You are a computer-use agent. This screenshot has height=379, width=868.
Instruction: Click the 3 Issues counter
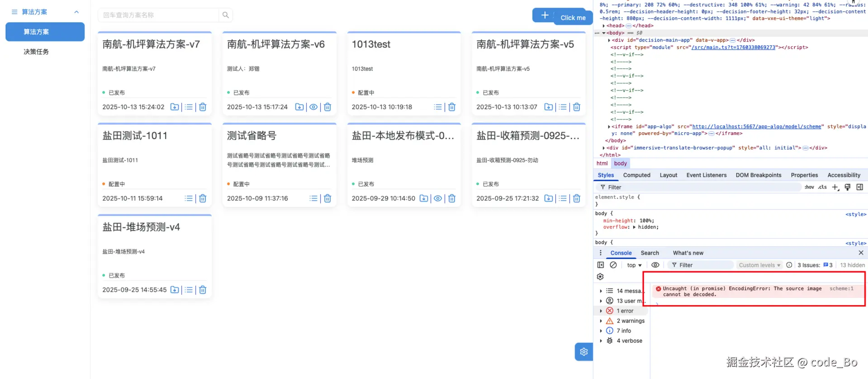(815, 265)
